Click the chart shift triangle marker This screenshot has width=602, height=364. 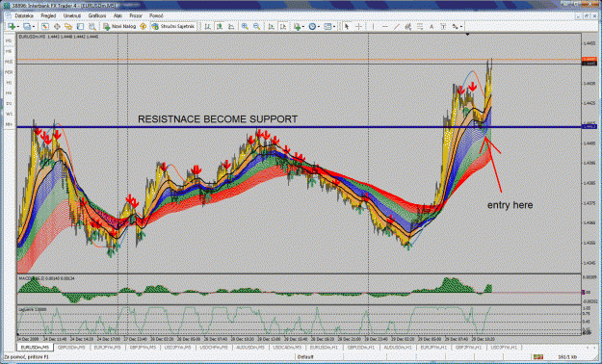click(x=467, y=35)
